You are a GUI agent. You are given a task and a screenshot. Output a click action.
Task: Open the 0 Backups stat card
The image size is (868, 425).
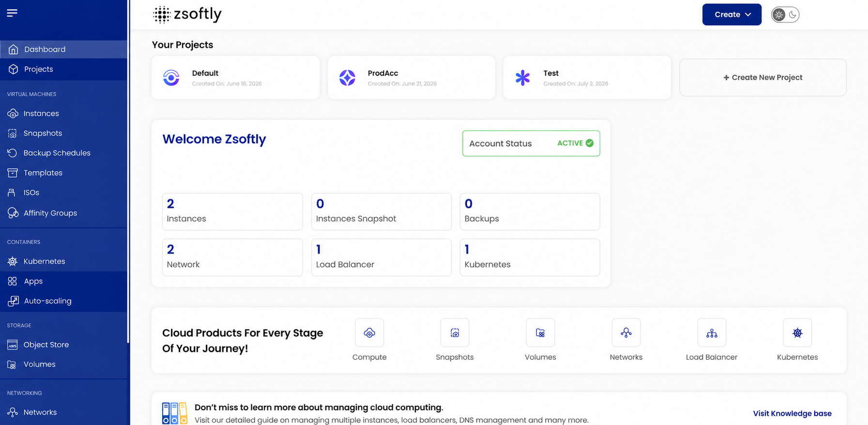click(x=530, y=212)
